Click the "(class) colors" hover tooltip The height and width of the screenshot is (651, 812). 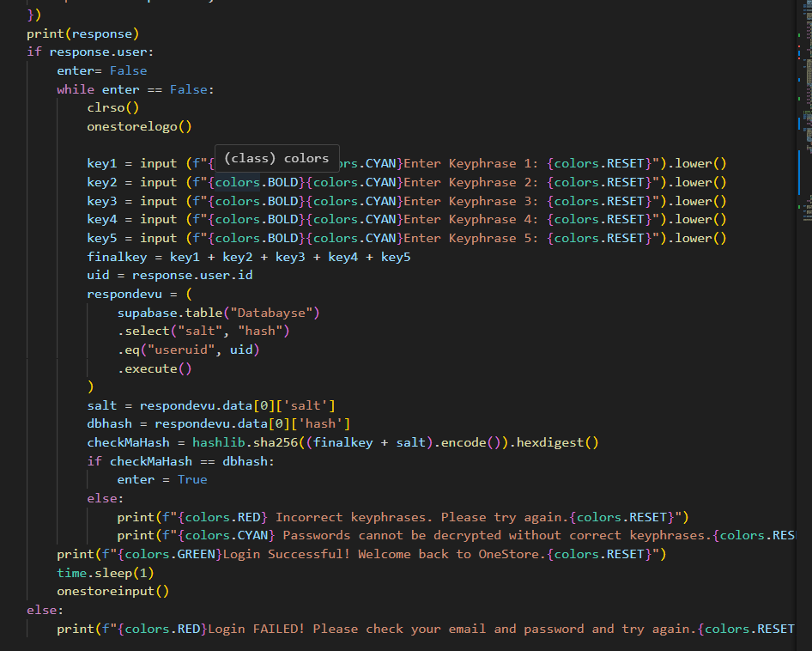tap(276, 158)
